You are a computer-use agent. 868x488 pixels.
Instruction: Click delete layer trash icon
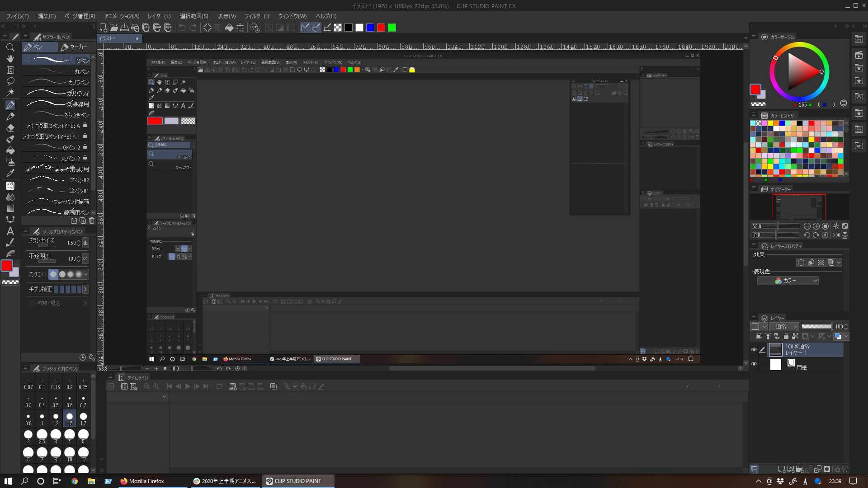[845, 469]
